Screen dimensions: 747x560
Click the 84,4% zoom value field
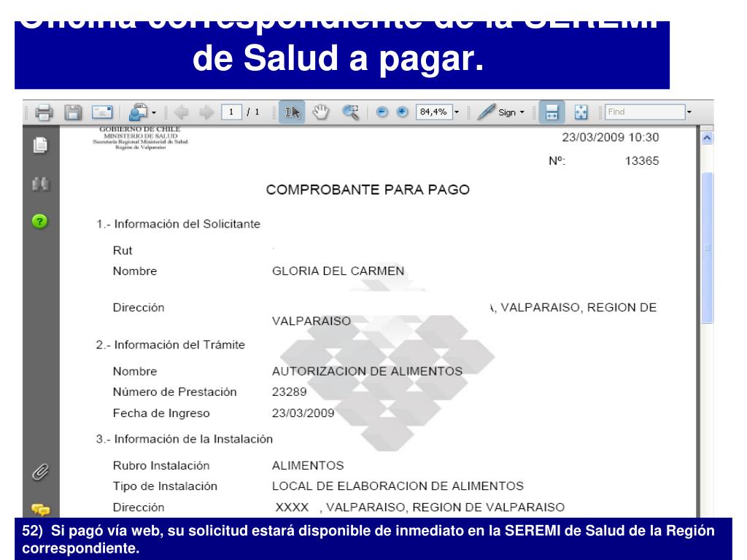pos(433,112)
